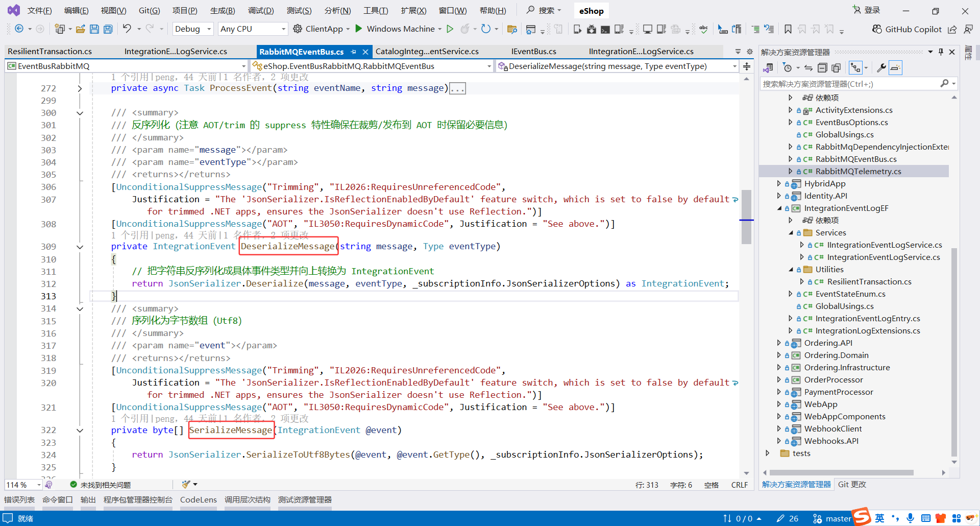Open the Debug configuration dropdown
980x526 pixels.
click(192, 29)
